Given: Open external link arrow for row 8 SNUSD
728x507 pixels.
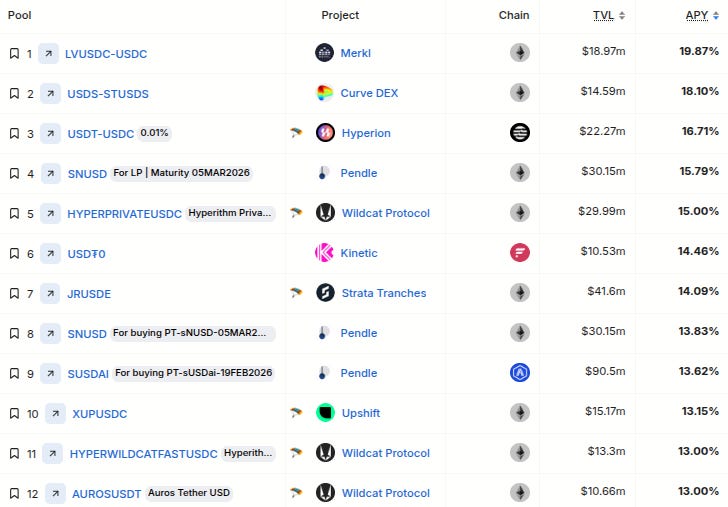Looking at the screenshot, I should click(x=51, y=333).
